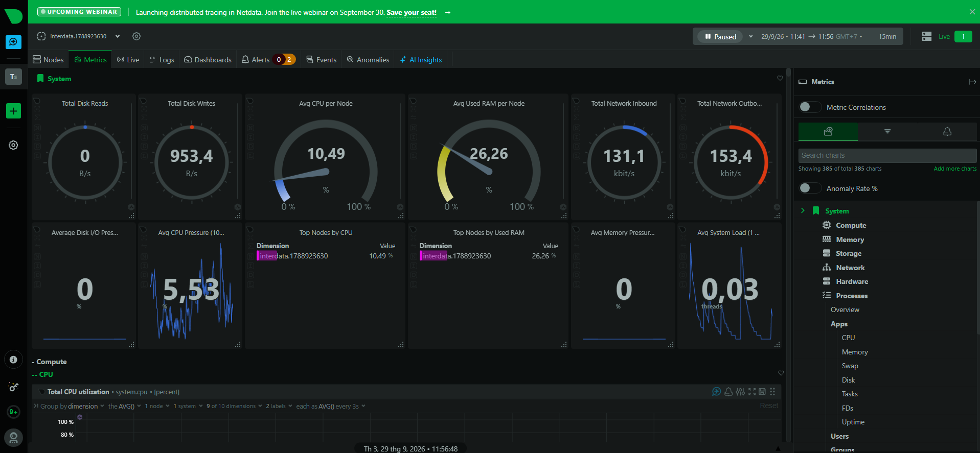Open the date time range picker
Image resolution: width=980 pixels, height=453 pixels.
828,37
